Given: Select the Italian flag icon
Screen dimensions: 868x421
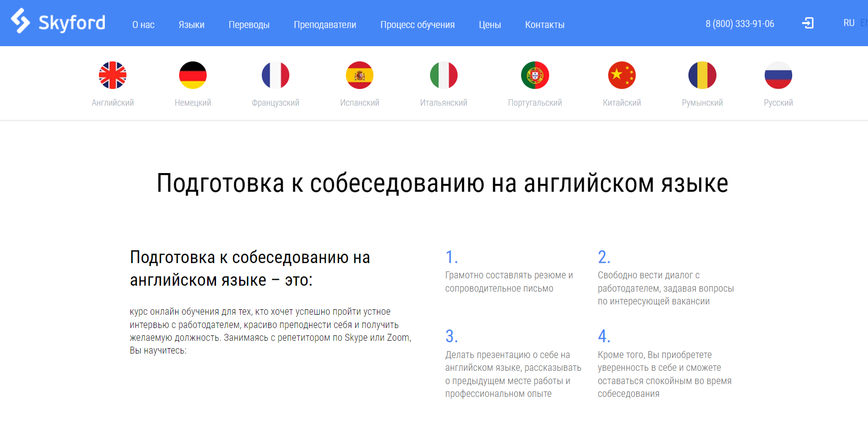Looking at the screenshot, I should coord(444,75).
